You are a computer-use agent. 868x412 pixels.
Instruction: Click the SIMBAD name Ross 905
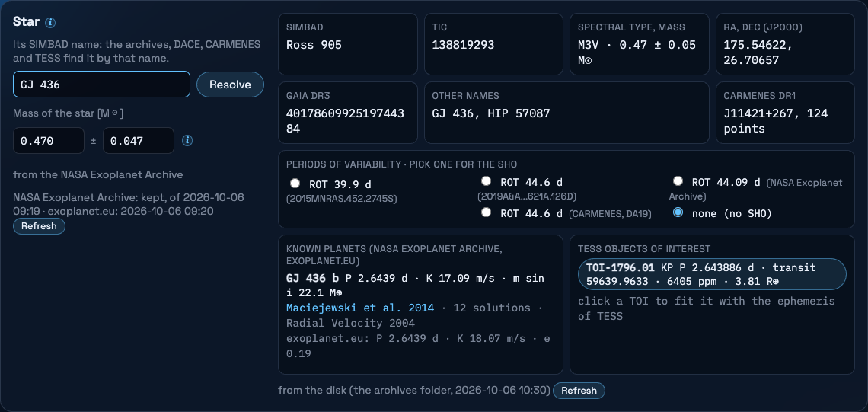(314, 45)
